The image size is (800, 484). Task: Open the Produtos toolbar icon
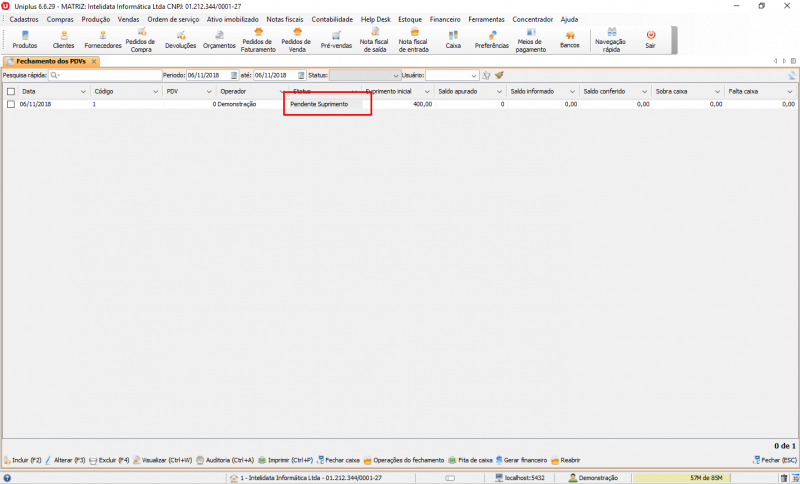25,40
